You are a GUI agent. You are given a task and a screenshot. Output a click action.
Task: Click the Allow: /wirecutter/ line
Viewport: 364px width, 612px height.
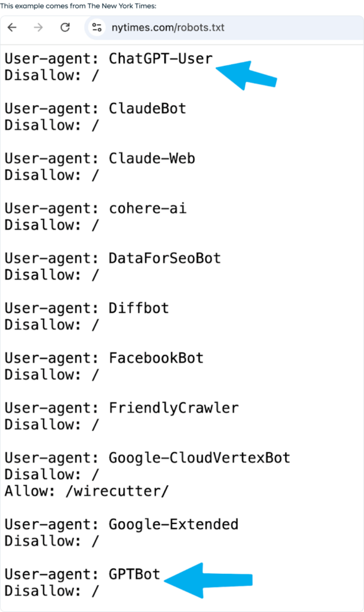coord(87,491)
